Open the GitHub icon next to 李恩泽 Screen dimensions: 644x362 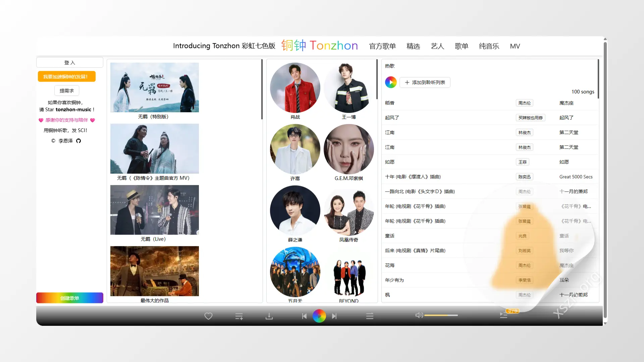78,141
